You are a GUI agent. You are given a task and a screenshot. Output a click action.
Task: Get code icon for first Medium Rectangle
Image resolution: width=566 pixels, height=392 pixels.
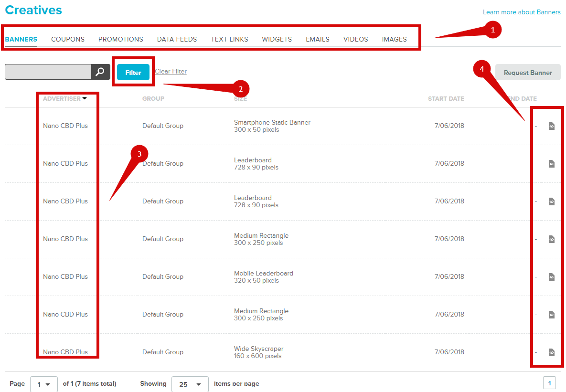tap(551, 239)
